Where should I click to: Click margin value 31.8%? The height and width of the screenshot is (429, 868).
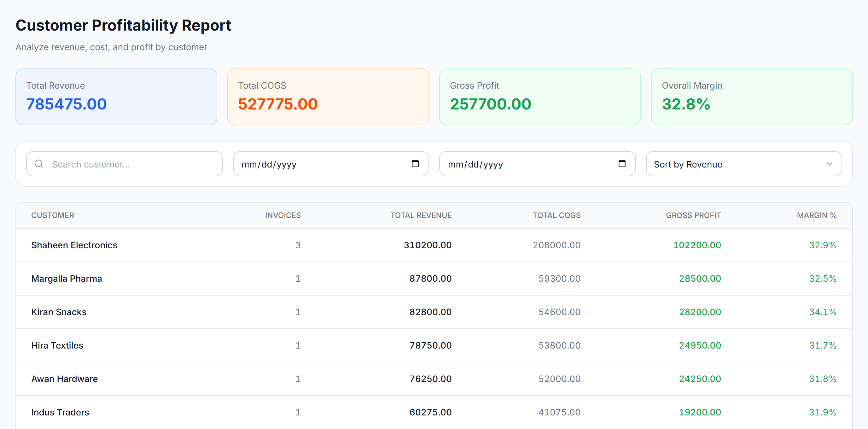pos(823,379)
